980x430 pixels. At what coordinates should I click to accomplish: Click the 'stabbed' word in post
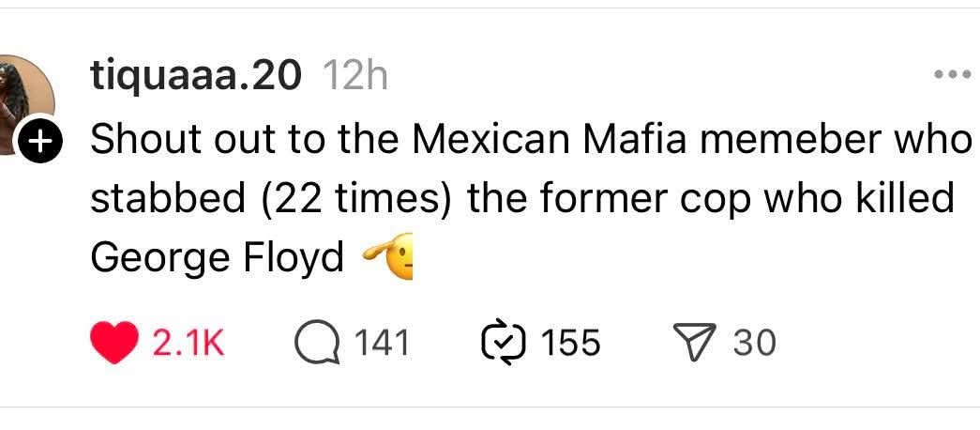click(x=168, y=198)
